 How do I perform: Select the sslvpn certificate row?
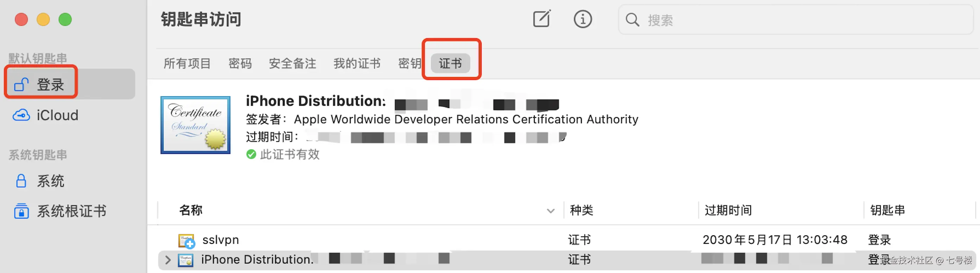tap(567, 240)
